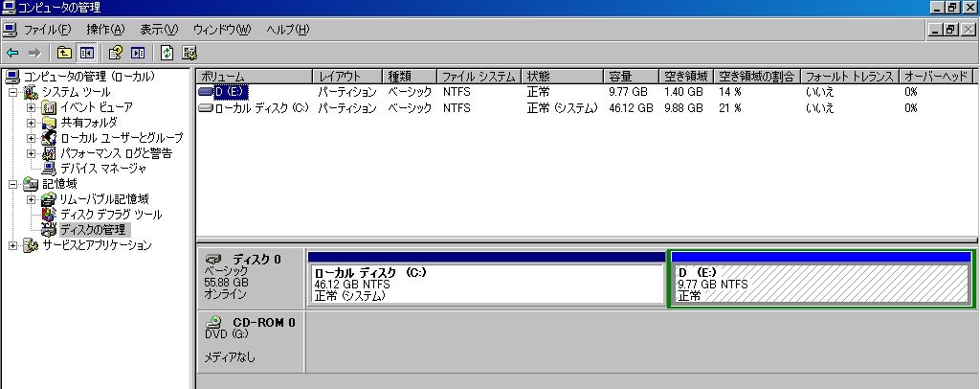Select システム ツール in the tree

(76, 92)
